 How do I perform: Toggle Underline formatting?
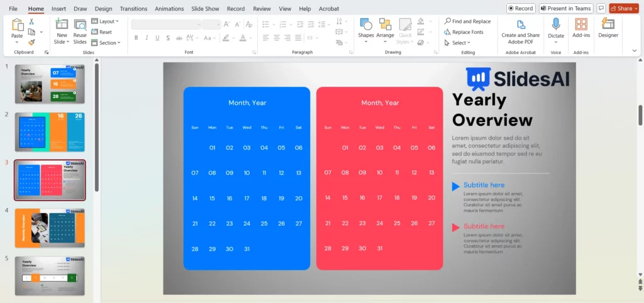pyautogui.click(x=157, y=38)
